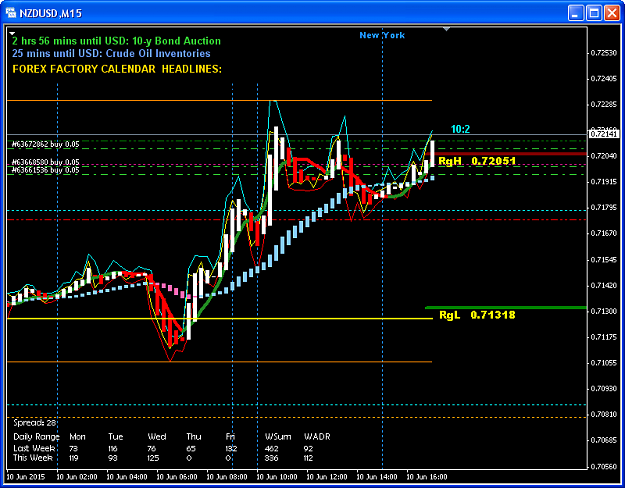Click the green RgL level bar

(506, 307)
